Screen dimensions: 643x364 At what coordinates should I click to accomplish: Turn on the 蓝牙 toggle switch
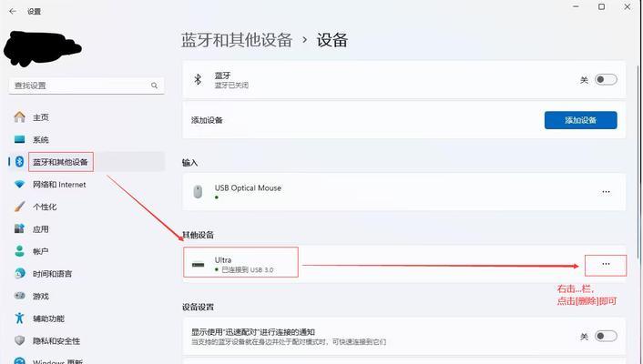pos(606,79)
